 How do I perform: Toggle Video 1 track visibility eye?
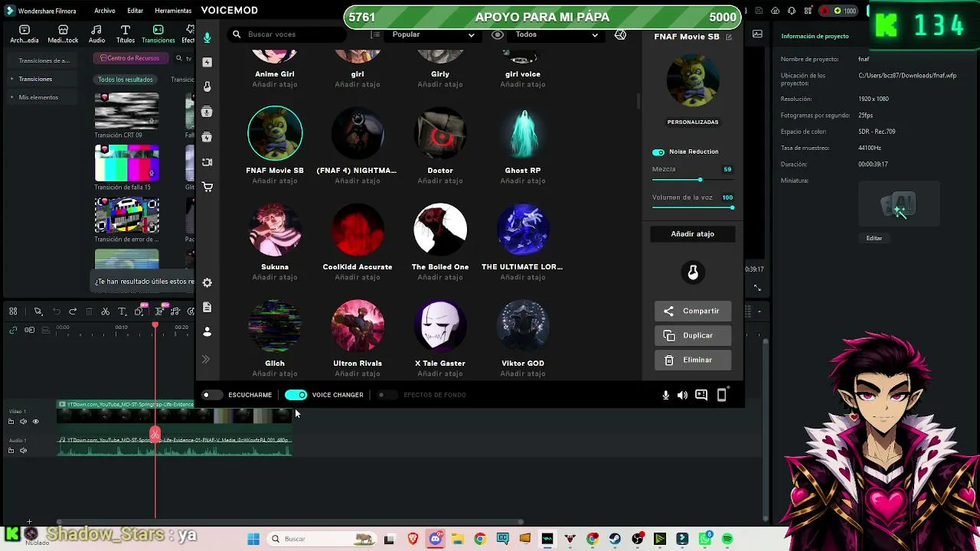tap(35, 422)
